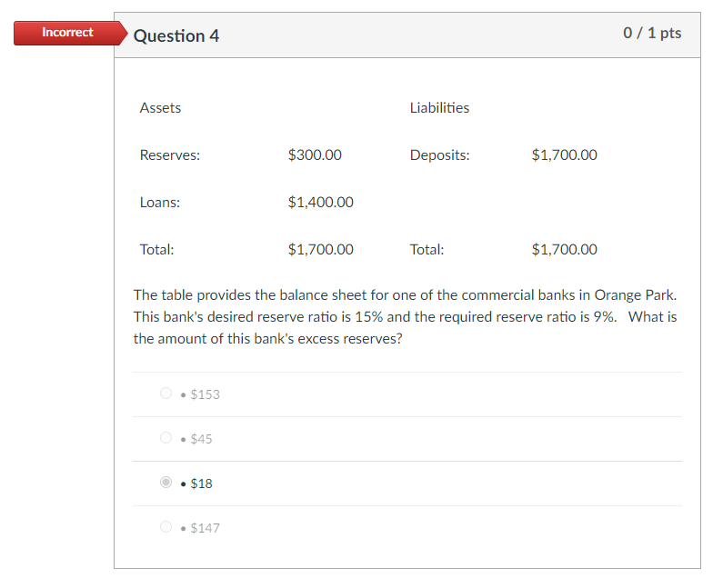Screen dimensions: 723x588
Task: Click the Assets column header
Action: tap(160, 108)
